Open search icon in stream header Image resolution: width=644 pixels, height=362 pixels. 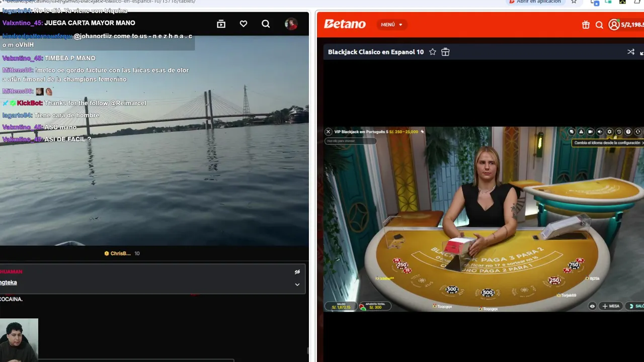click(266, 24)
